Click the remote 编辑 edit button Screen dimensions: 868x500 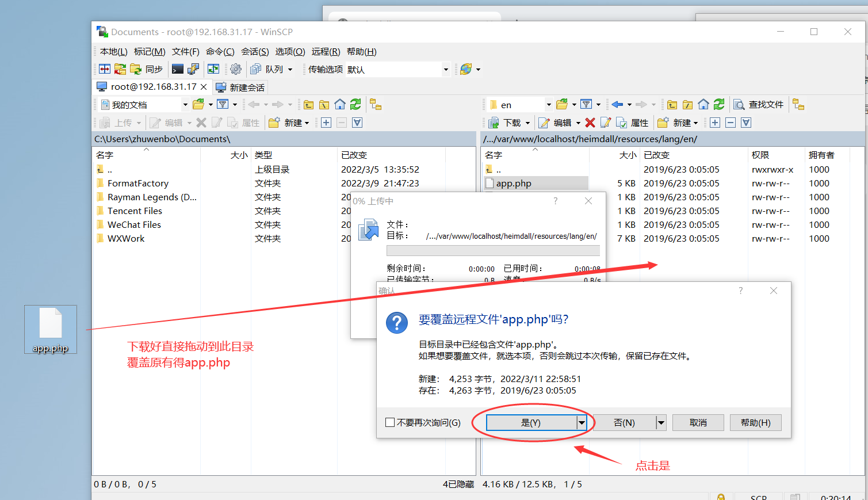coord(555,123)
